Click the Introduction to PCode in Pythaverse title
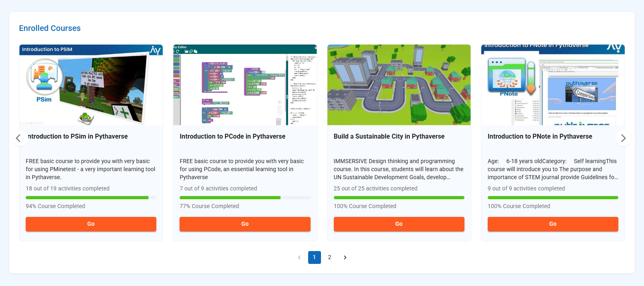Viewport: 644px width, 286px height. 232,137
